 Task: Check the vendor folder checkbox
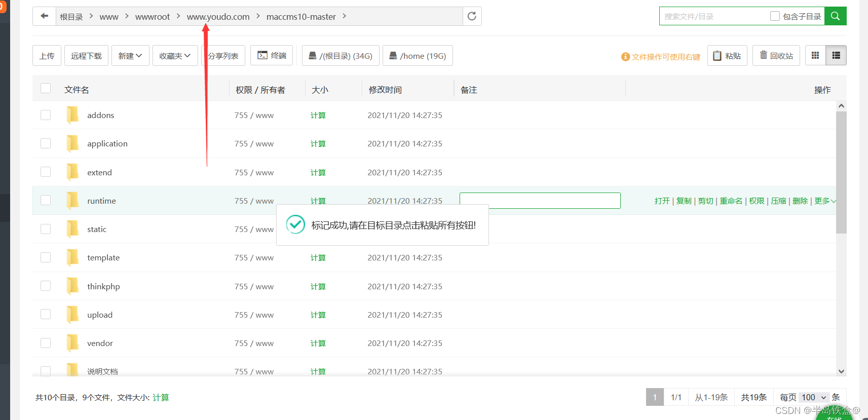tap(46, 343)
